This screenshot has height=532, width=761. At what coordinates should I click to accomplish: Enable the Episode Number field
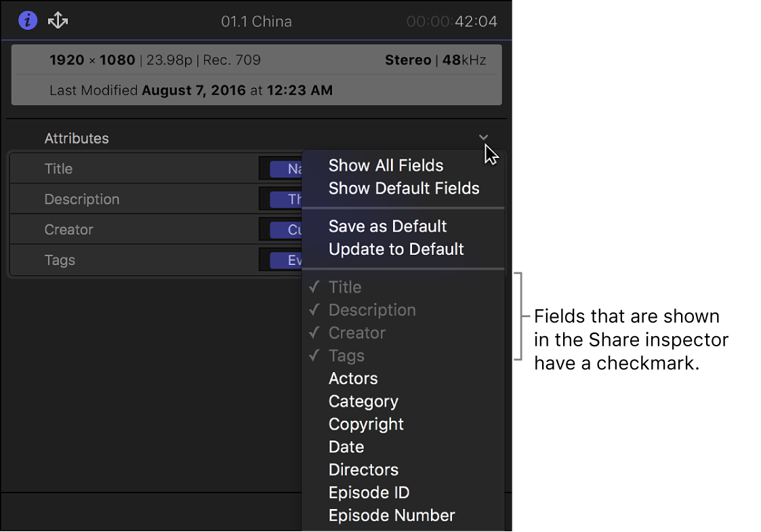coord(392,515)
